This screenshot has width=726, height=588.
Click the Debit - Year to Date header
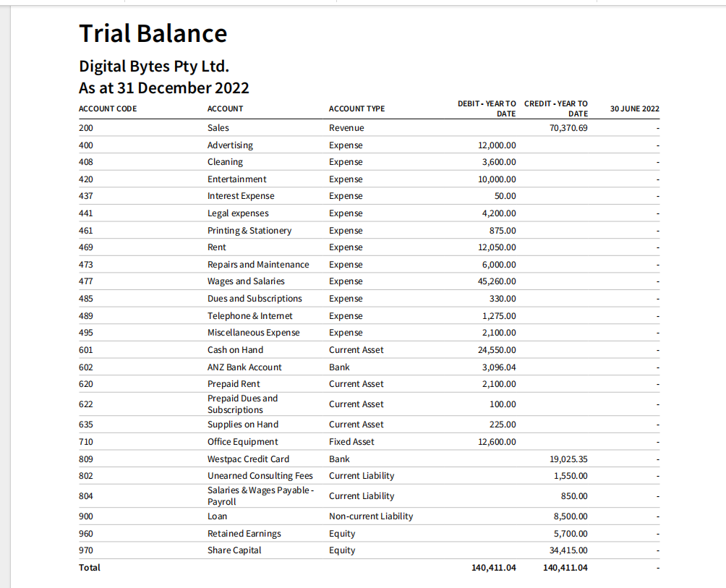(487, 108)
